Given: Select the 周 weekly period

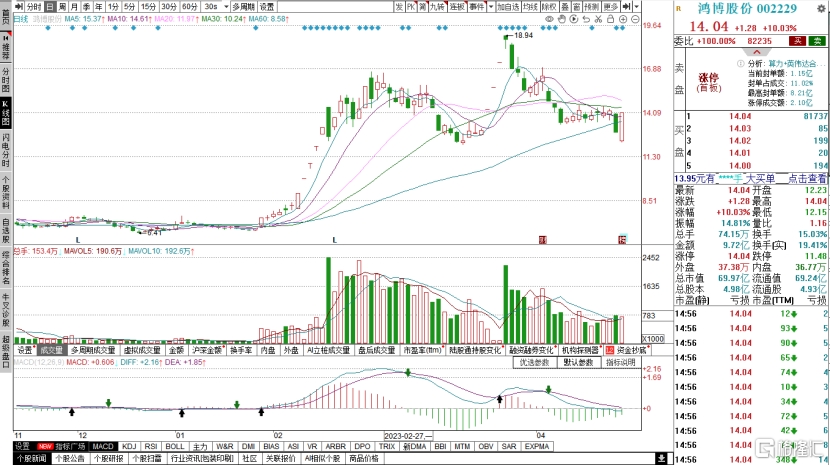Looking at the screenshot, I should tap(62, 6).
